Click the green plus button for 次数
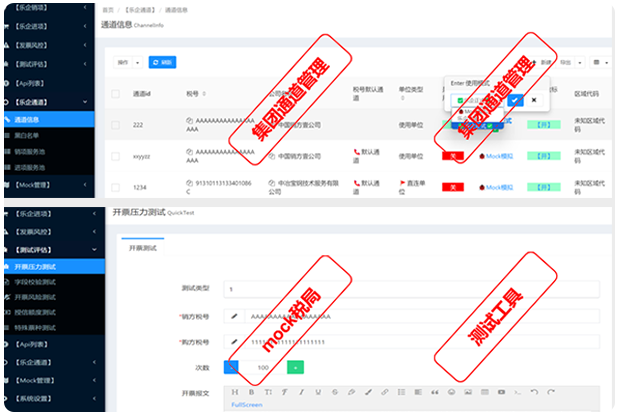Viewport: 620px width, 415px height. [296, 367]
